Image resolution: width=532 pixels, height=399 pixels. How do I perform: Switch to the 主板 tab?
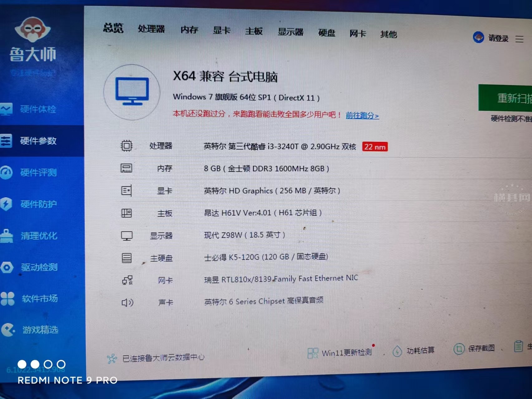pyautogui.click(x=254, y=31)
